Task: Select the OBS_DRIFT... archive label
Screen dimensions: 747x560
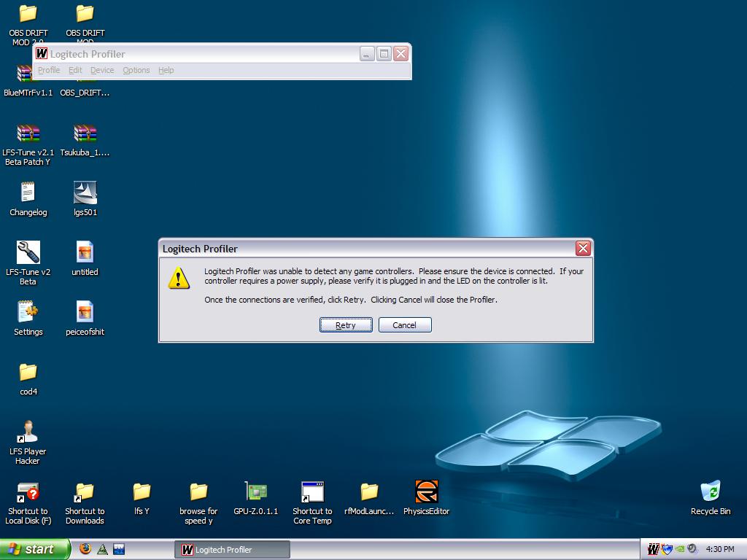Action: click(x=85, y=93)
